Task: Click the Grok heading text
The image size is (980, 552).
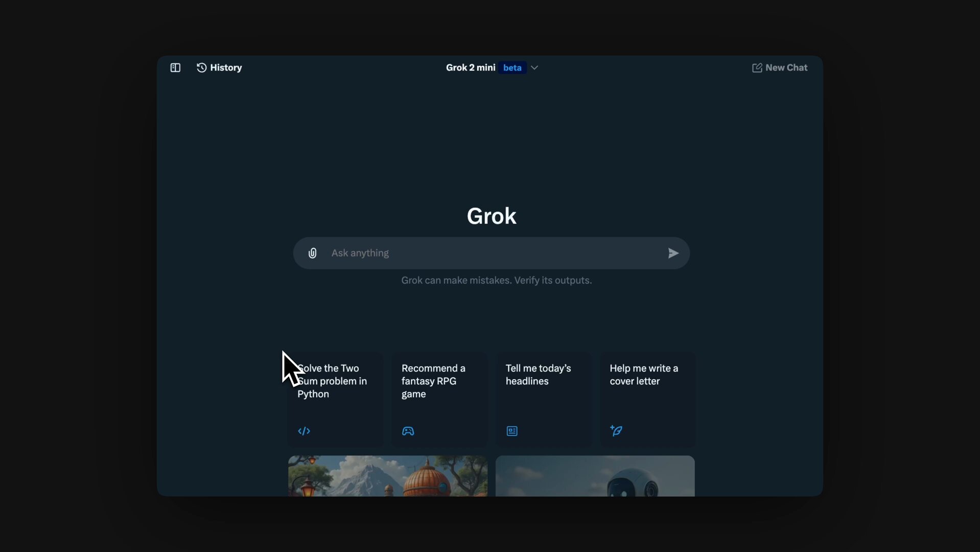Action: (x=492, y=216)
